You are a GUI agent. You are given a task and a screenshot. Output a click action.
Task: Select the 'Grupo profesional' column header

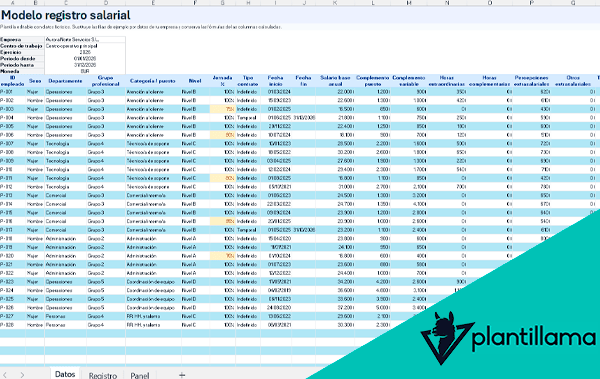click(x=106, y=81)
